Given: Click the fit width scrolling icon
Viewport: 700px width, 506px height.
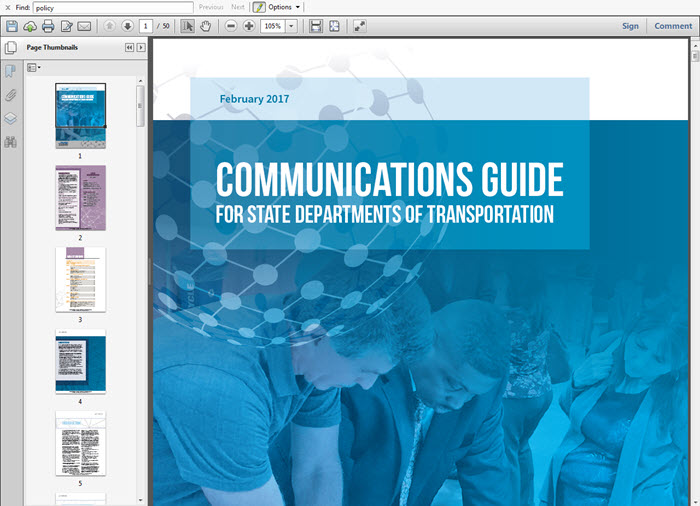Looking at the screenshot, I should [316, 26].
